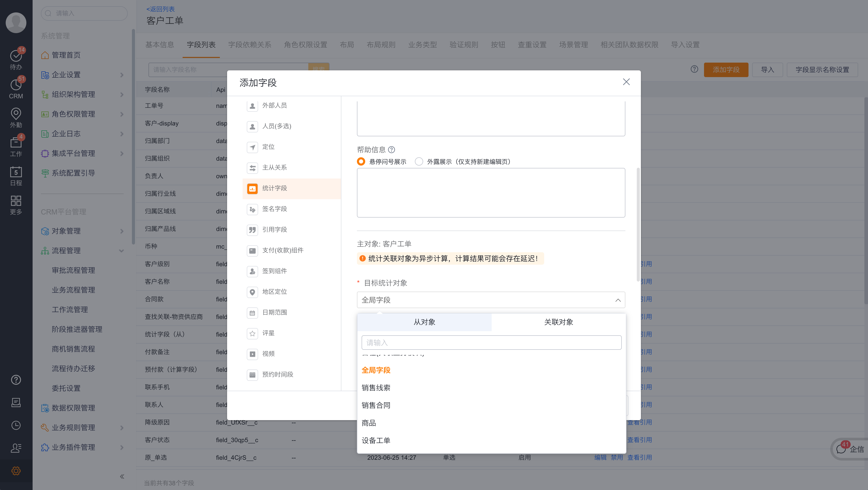Image resolution: width=868 pixels, height=490 pixels.
Task: Select the 支付(收款)组件 field type
Action: (x=292, y=250)
